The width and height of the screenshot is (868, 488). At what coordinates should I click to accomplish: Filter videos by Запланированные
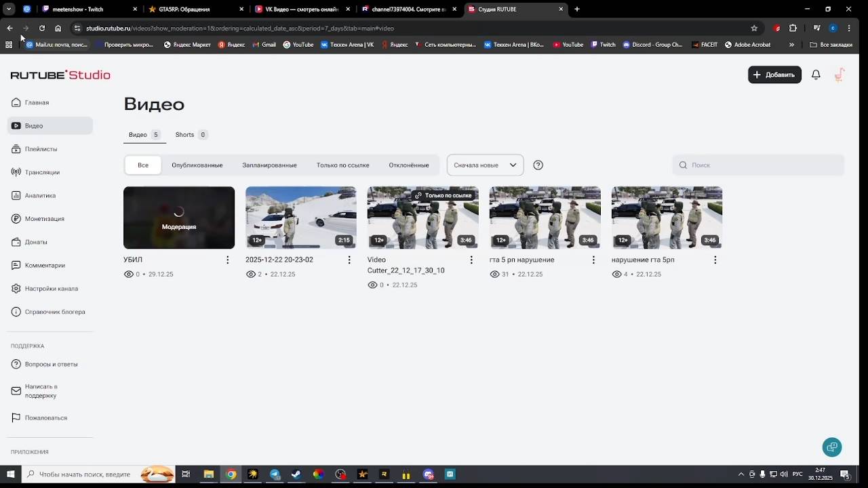[x=269, y=165]
